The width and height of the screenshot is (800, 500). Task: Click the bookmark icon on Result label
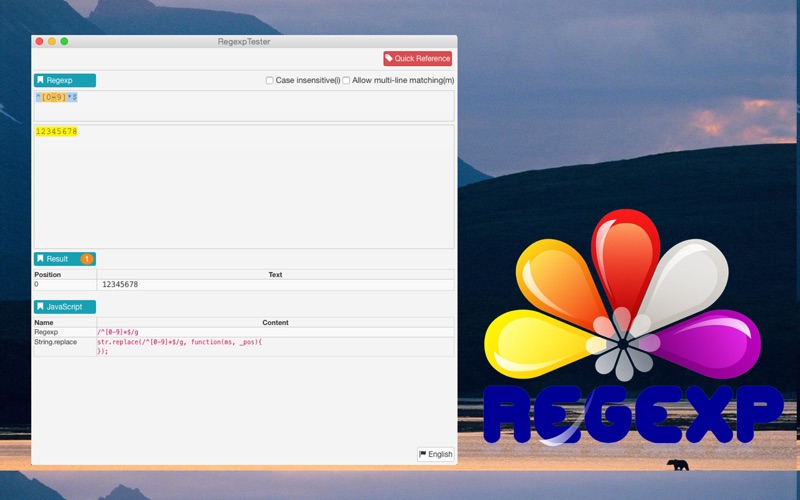40,259
